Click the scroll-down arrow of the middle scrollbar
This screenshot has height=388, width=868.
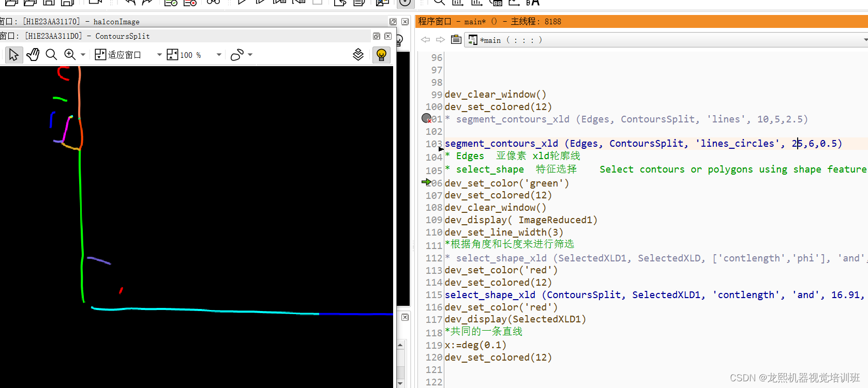(x=400, y=384)
